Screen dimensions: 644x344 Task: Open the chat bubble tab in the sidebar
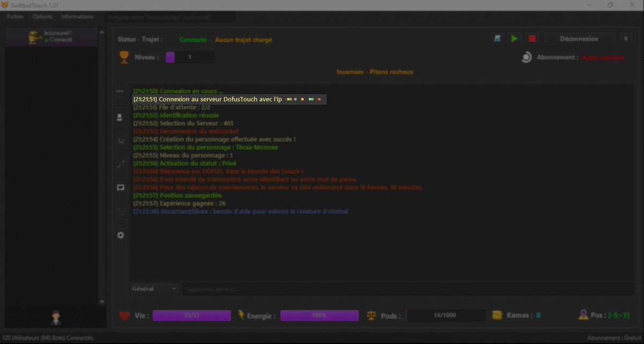[120, 188]
